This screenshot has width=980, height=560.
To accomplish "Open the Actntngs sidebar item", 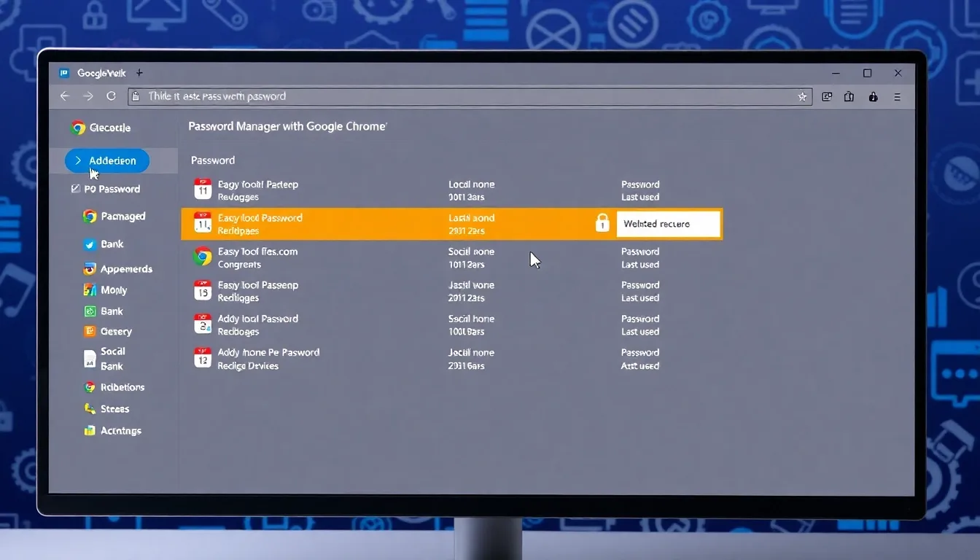I will (x=112, y=431).
